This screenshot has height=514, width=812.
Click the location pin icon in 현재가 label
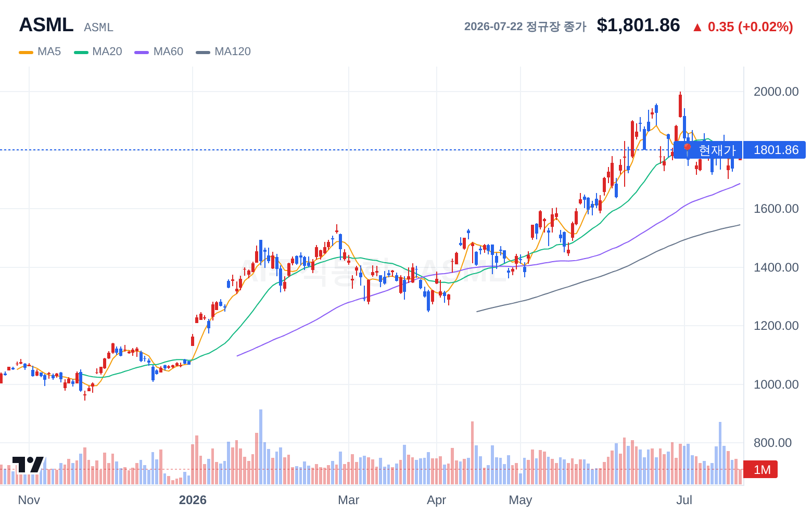coord(687,150)
